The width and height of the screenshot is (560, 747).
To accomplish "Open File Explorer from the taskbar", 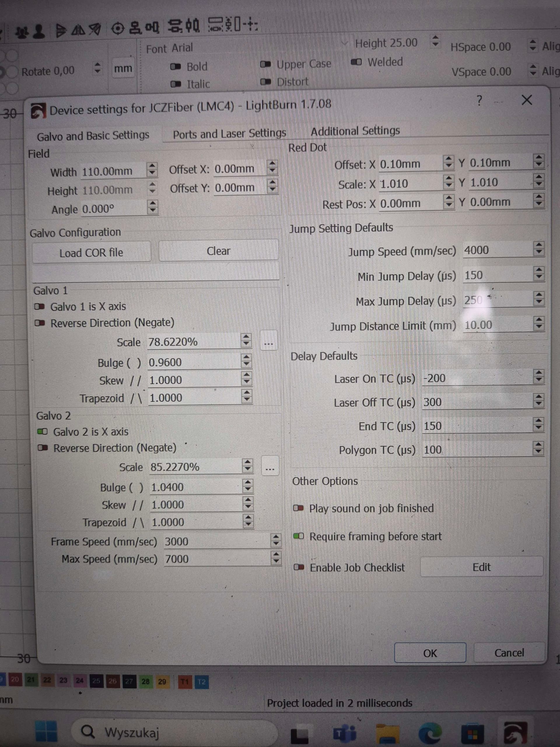I will (x=388, y=734).
